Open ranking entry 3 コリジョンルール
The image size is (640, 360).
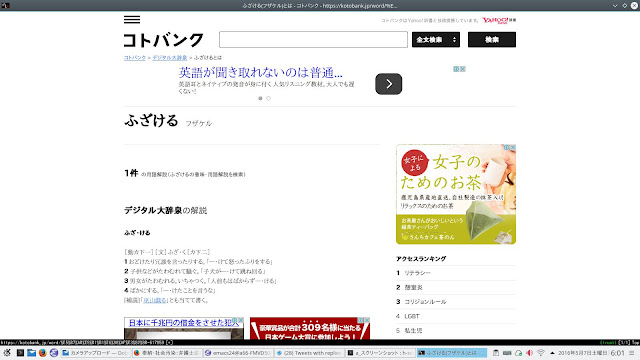[456, 302]
